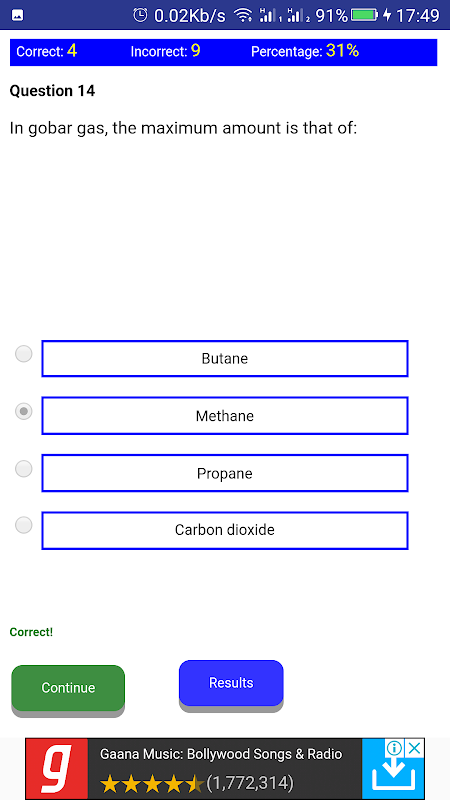Viewport: 450px width, 800px height.
Task: Tap the Gaana app logo icon
Action: click(x=57, y=769)
